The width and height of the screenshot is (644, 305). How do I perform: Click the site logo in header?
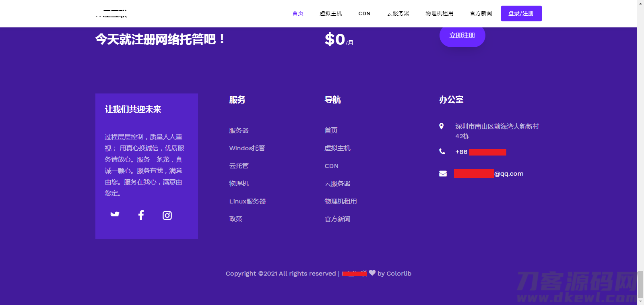111,13
